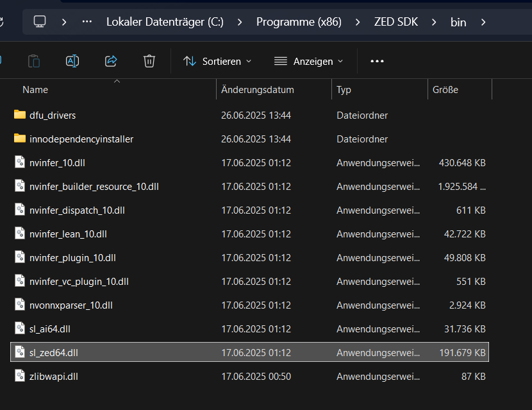Click the nvinfer_dispatch_10.dll file icon
The image size is (532, 410).
point(20,210)
